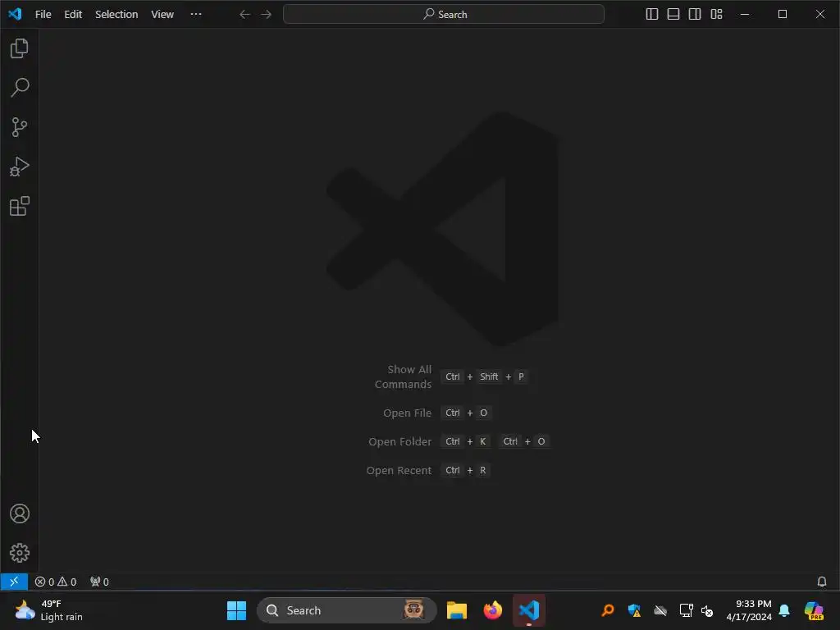Toggle the primary side bar layout icon
This screenshot has width=840, height=630.
[652, 14]
